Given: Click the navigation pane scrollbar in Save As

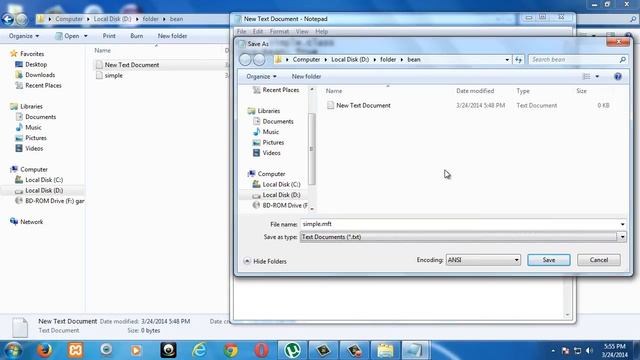Looking at the screenshot, I should [312, 149].
